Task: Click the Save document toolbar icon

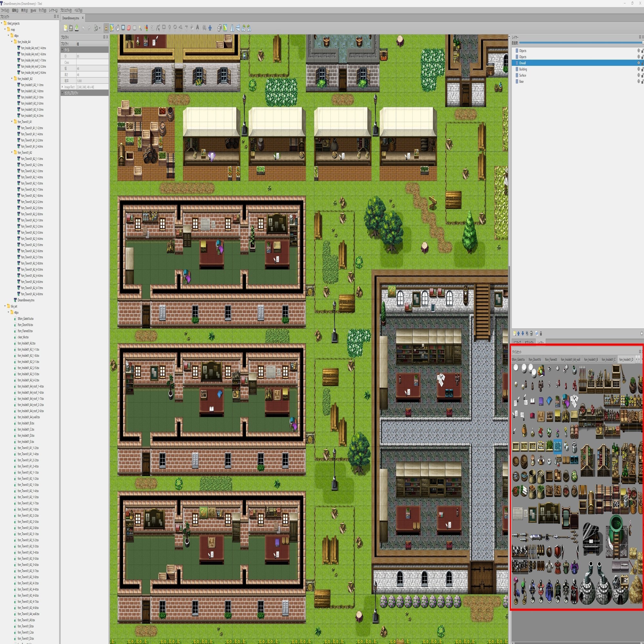Action: 77,28
